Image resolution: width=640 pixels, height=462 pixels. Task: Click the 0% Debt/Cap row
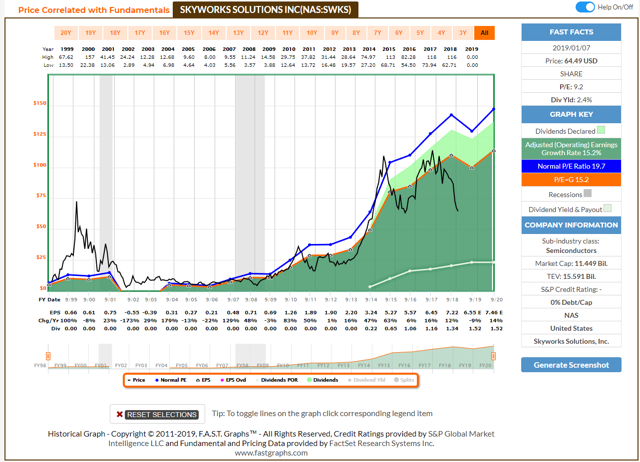(571, 302)
